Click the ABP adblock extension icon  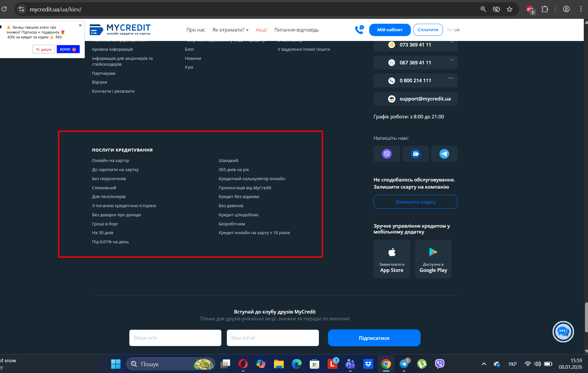[530, 10]
